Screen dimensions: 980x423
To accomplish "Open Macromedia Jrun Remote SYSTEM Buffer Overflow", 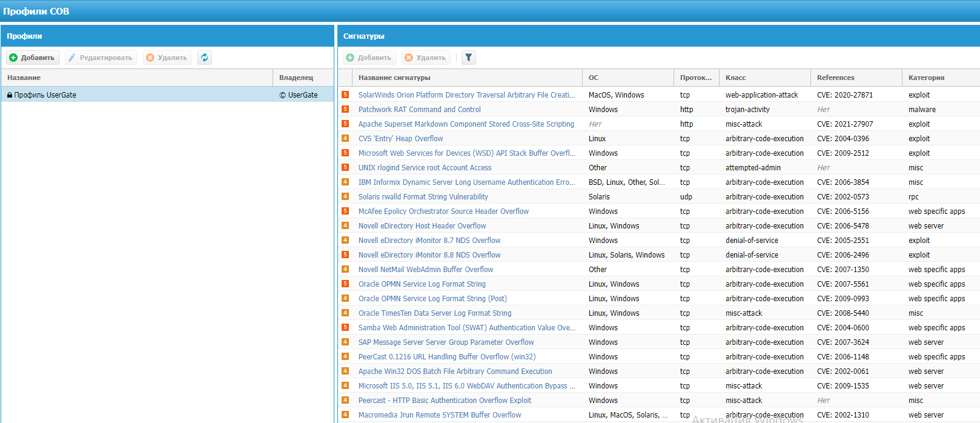I will pyautogui.click(x=440, y=415).
